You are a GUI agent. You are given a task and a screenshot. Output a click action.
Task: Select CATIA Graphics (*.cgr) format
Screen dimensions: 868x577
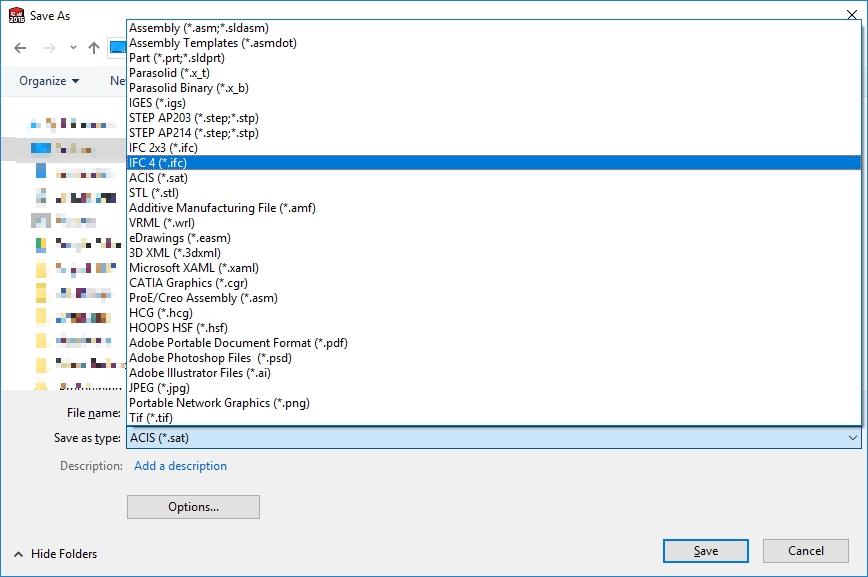pos(494,282)
